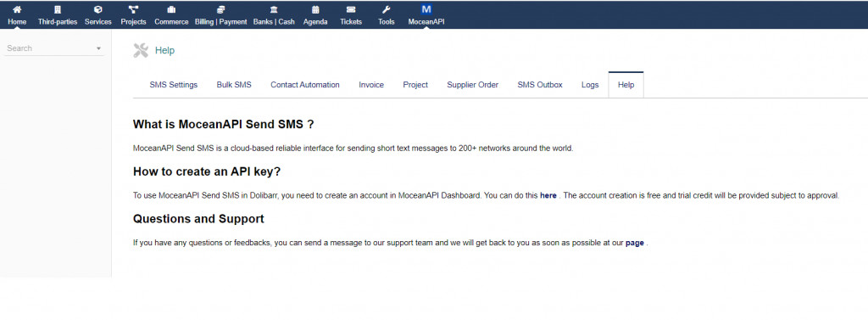Viewport: 868px width, 320px height.
Task: Click 'How to create an API key?' heading
Action: [207, 171]
